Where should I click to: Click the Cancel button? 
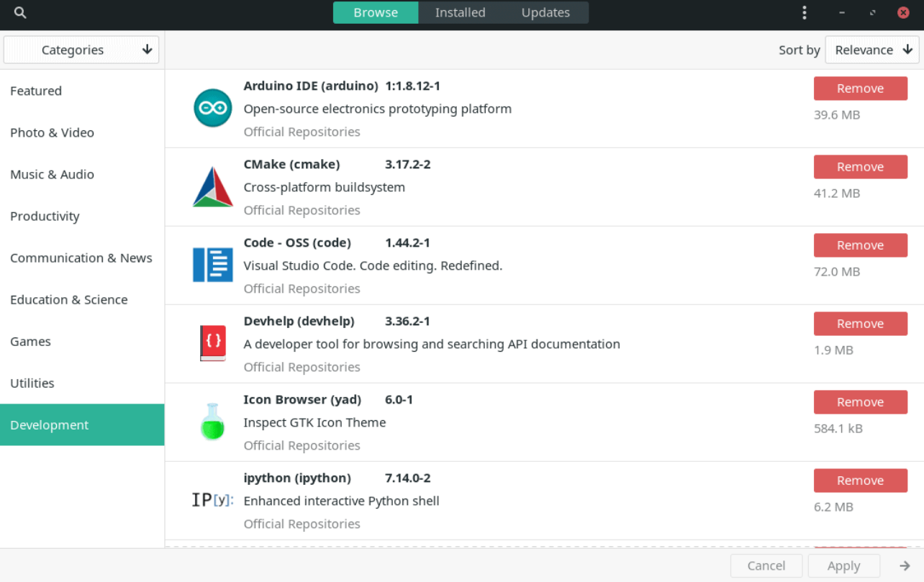pos(766,566)
